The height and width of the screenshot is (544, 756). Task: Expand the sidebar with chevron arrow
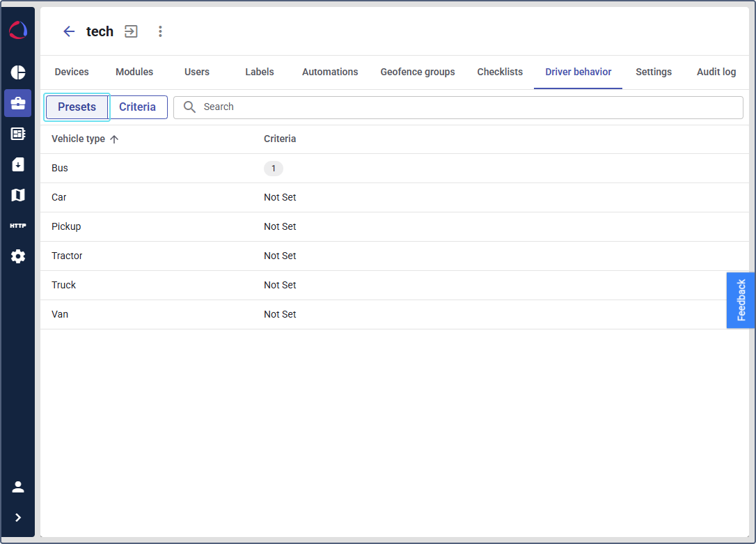18,518
